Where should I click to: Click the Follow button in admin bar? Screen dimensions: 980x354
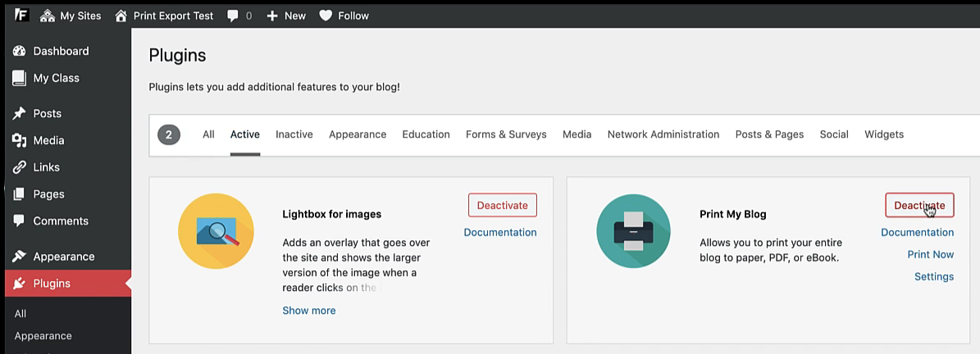tap(344, 16)
